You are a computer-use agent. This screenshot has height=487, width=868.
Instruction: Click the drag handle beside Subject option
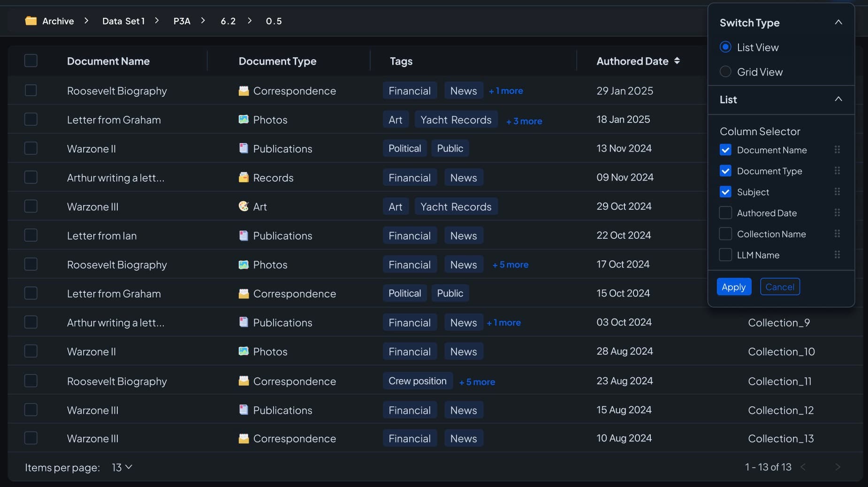[x=837, y=191]
